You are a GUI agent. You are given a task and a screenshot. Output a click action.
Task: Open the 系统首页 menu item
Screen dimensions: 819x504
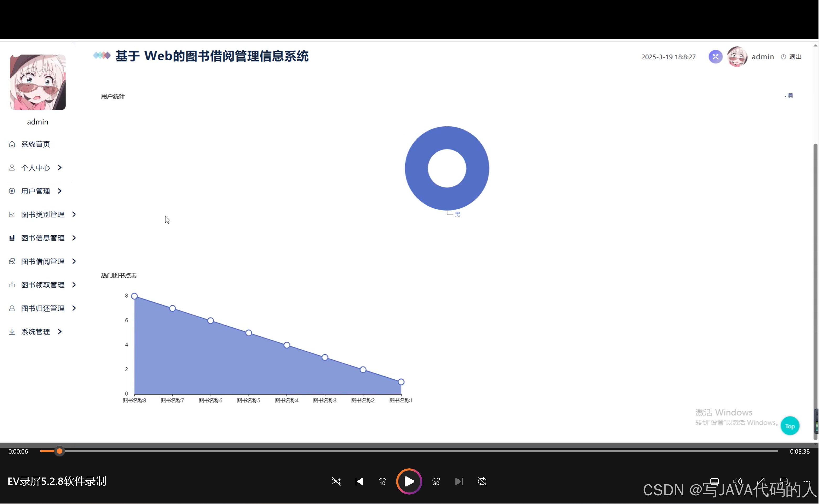[35, 144]
